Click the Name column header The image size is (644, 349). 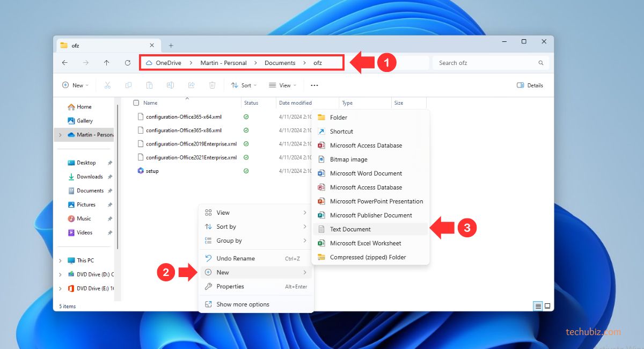point(150,103)
